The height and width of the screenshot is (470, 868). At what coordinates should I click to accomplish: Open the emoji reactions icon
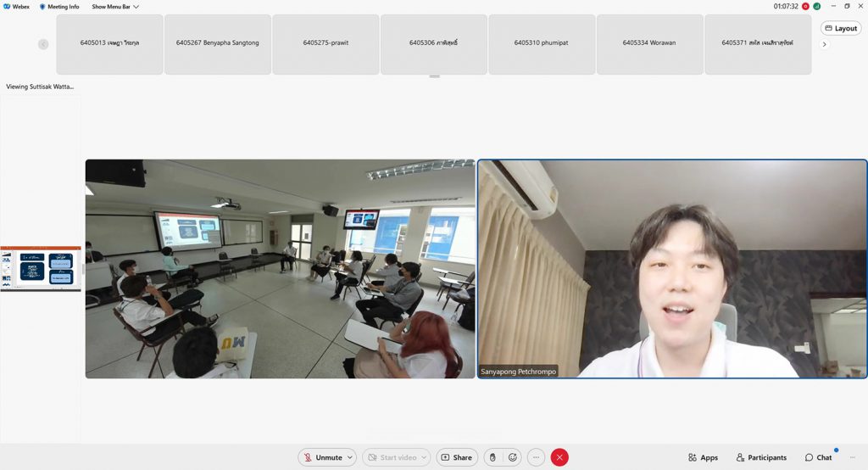(x=512, y=457)
